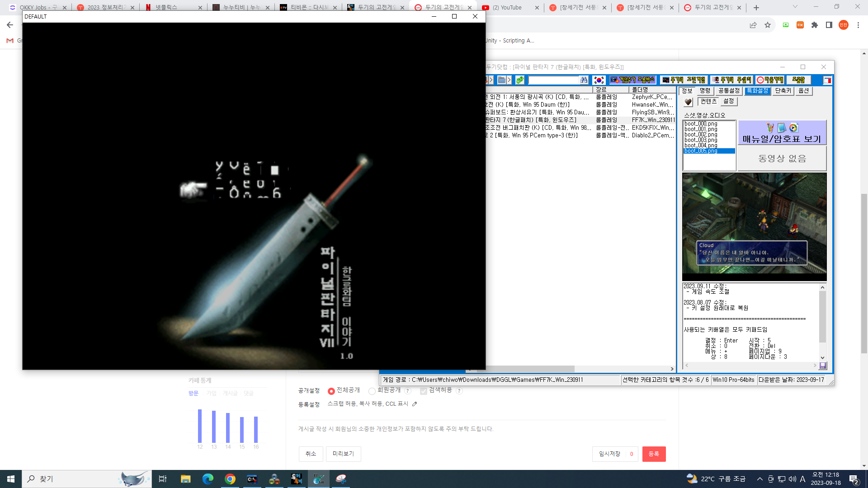Image resolution: width=868 pixels, height=488 pixels.
Task: Click the heart favorite icon
Action: (x=688, y=102)
